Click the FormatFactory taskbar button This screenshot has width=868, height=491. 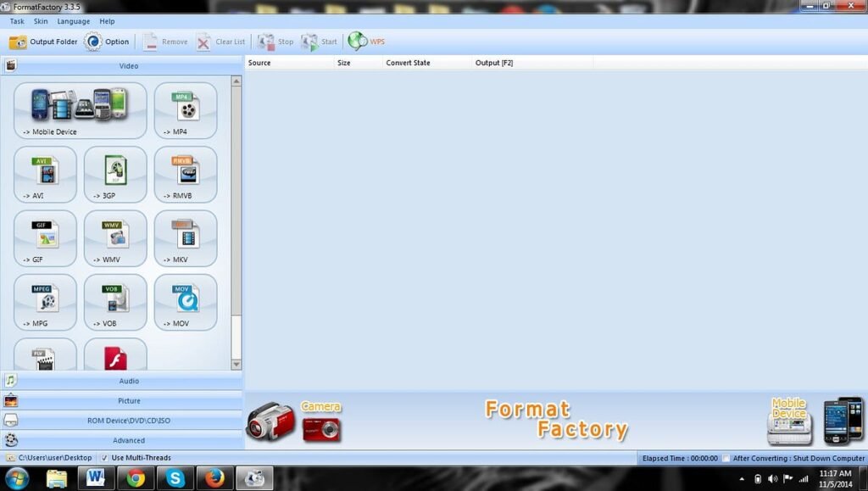coord(254,478)
